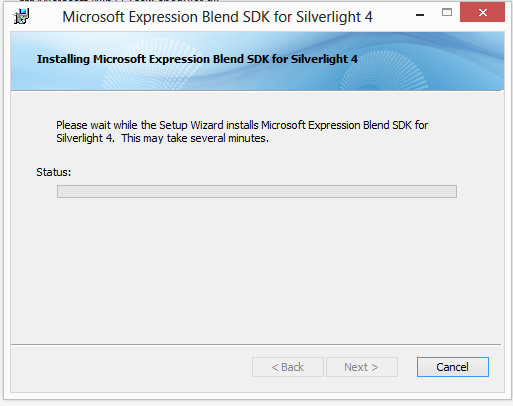
Task: Minimize the Expression Blend SDK setup window
Action: click(x=420, y=15)
